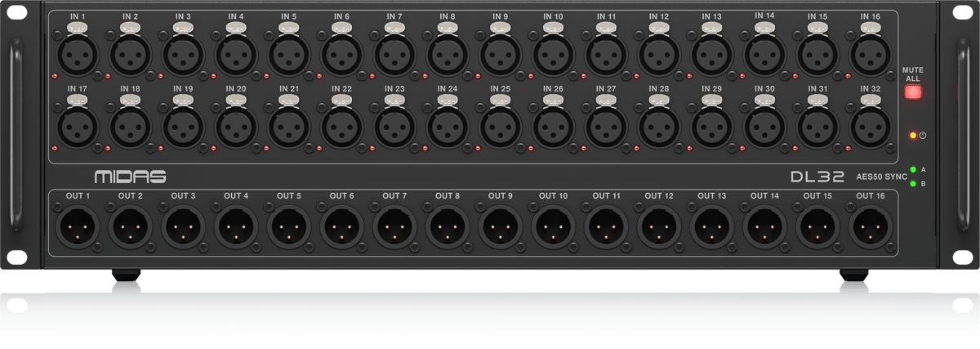
Task: Click the IN 15 XLR input socket
Action: tap(817, 54)
